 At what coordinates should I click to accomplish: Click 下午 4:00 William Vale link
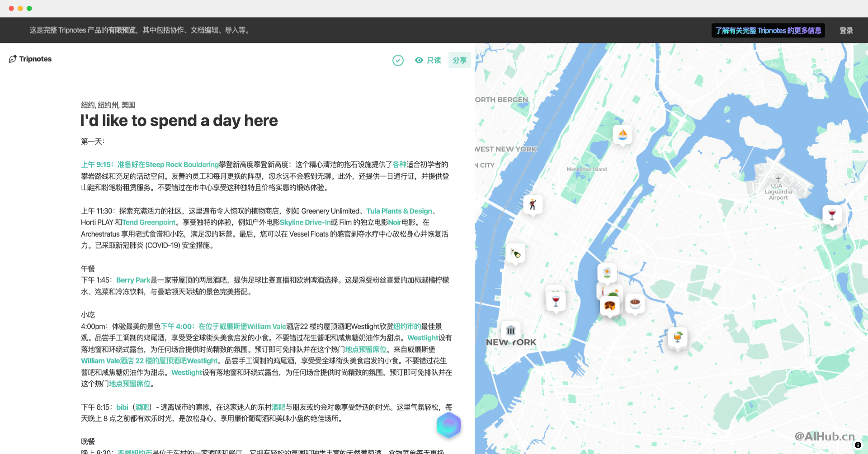tap(224, 326)
